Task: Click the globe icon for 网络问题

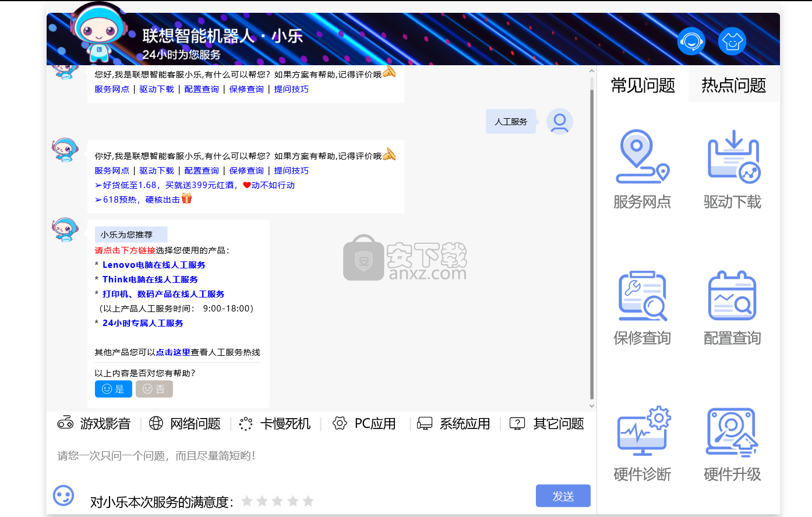Action: tap(156, 423)
